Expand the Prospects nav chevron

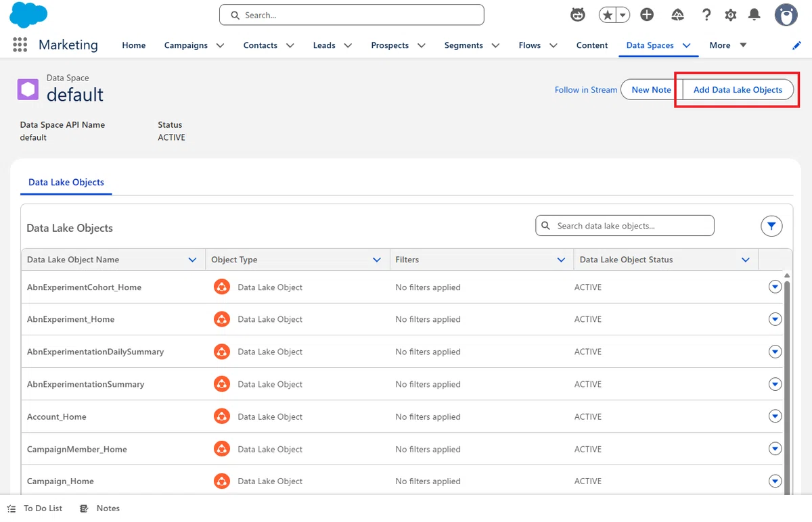pos(421,45)
